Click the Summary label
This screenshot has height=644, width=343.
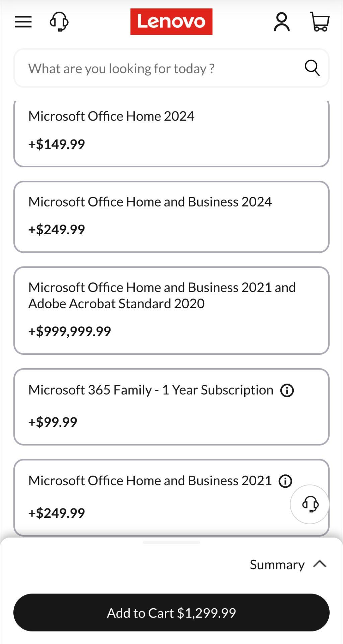[x=277, y=565]
